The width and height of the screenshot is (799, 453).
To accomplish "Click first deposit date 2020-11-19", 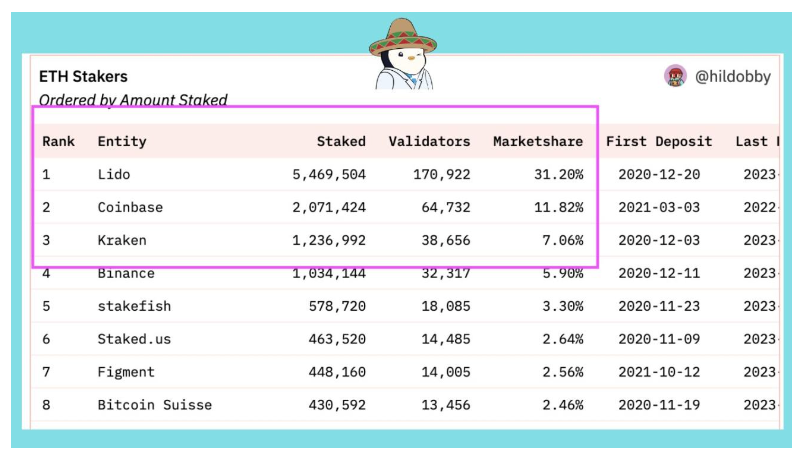I will (x=659, y=405).
